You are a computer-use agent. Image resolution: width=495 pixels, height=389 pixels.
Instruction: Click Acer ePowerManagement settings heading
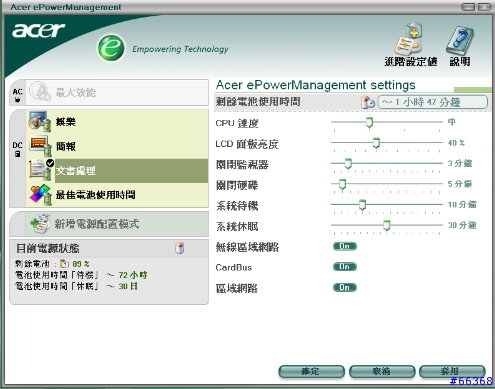point(316,85)
